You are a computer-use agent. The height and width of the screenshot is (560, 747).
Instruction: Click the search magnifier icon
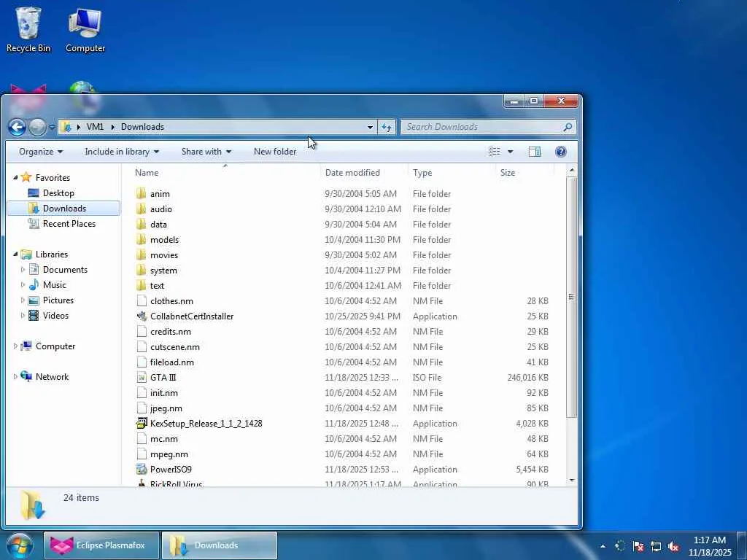coord(568,127)
